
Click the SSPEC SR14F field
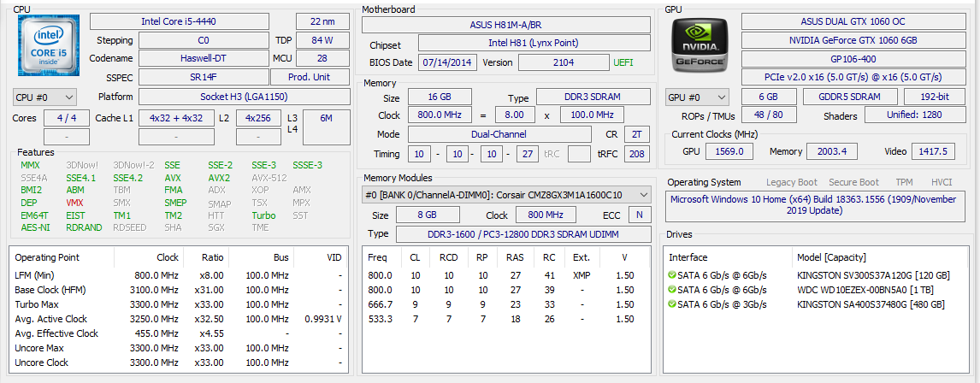pyautogui.click(x=204, y=77)
